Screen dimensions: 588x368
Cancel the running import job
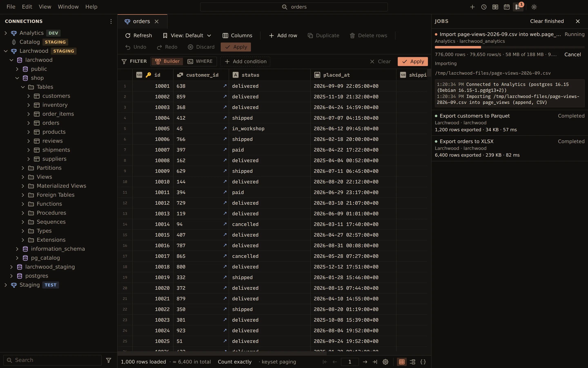pyautogui.click(x=572, y=55)
